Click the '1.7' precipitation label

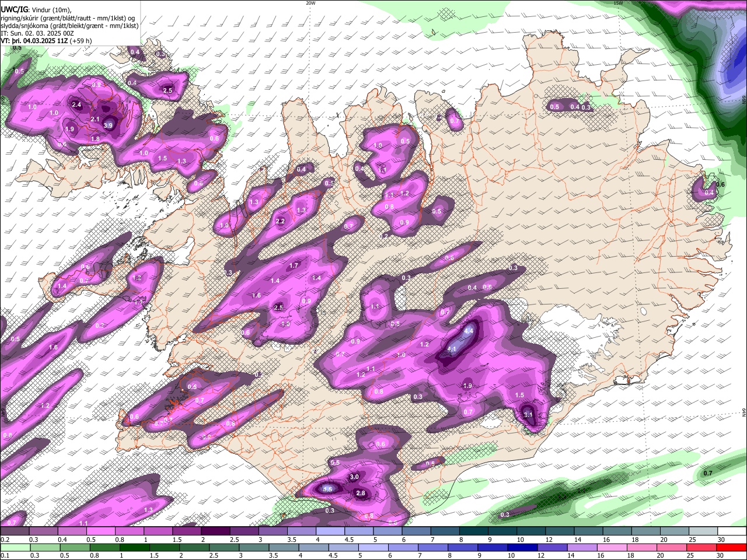[294, 265]
